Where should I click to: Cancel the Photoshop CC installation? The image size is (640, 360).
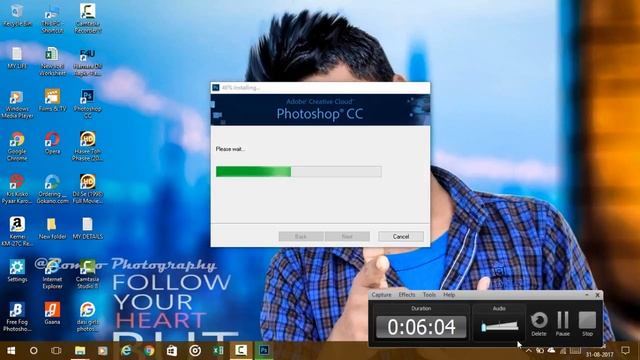401,236
